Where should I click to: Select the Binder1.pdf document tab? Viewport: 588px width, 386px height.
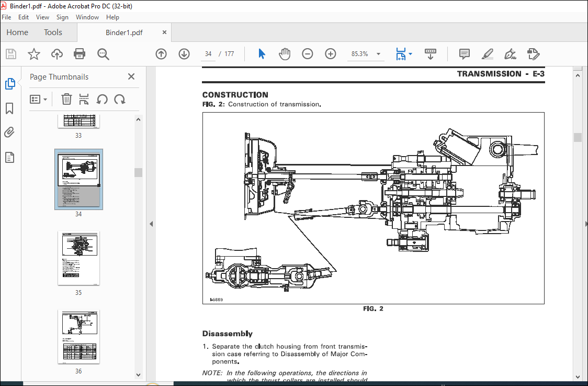[x=124, y=32]
